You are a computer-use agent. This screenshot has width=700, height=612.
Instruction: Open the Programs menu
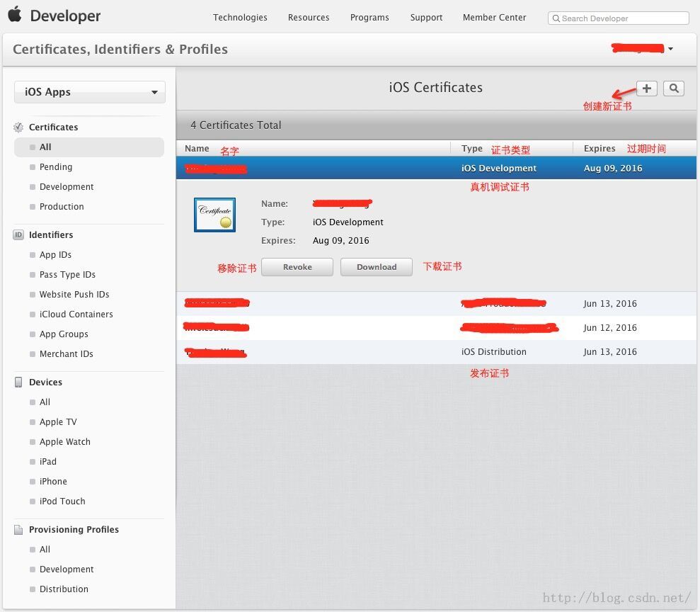[x=369, y=18]
